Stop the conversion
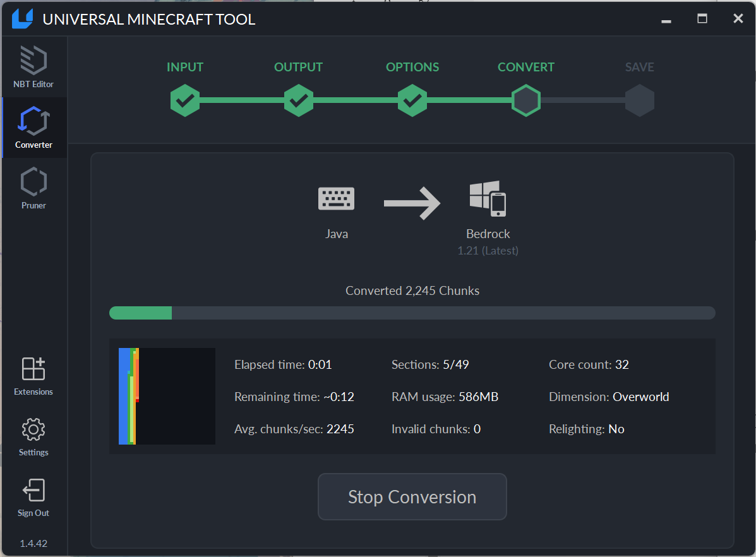The width and height of the screenshot is (756, 557). click(x=412, y=497)
